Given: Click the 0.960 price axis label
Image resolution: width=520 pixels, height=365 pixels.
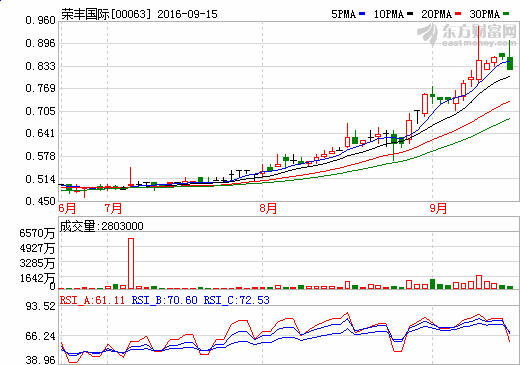Looking at the screenshot, I should tap(40, 21).
